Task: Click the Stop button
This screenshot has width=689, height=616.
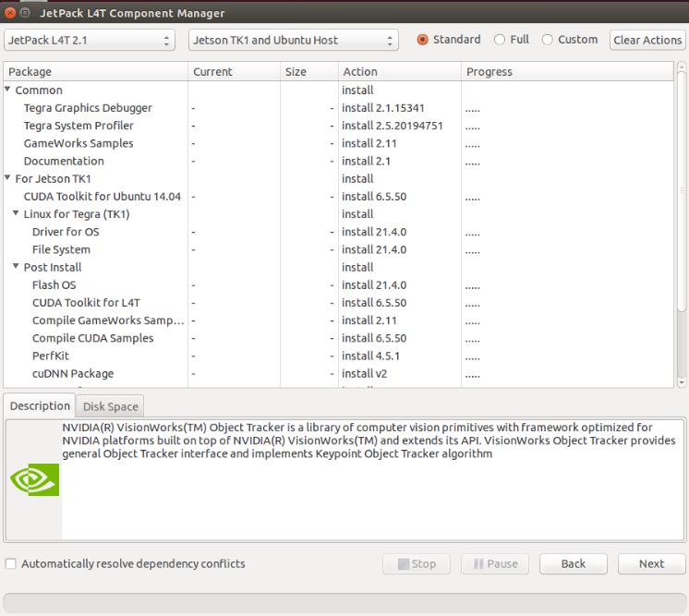Action: click(417, 563)
